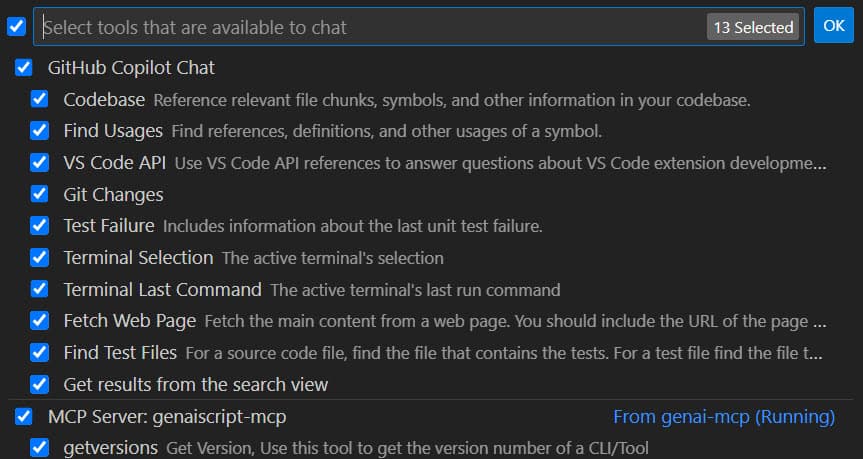Uncheck the Fetch Web Page tool
Screen dimensions: 863x459
(39, 321)
